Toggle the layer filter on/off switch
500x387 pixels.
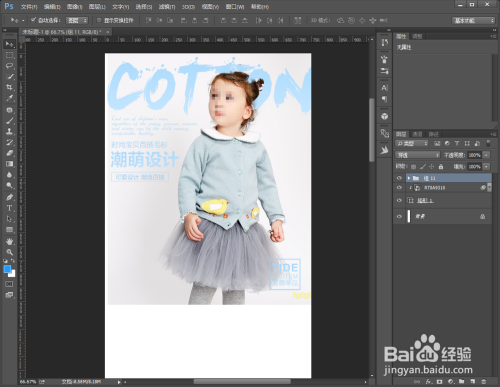click(488, 143)
